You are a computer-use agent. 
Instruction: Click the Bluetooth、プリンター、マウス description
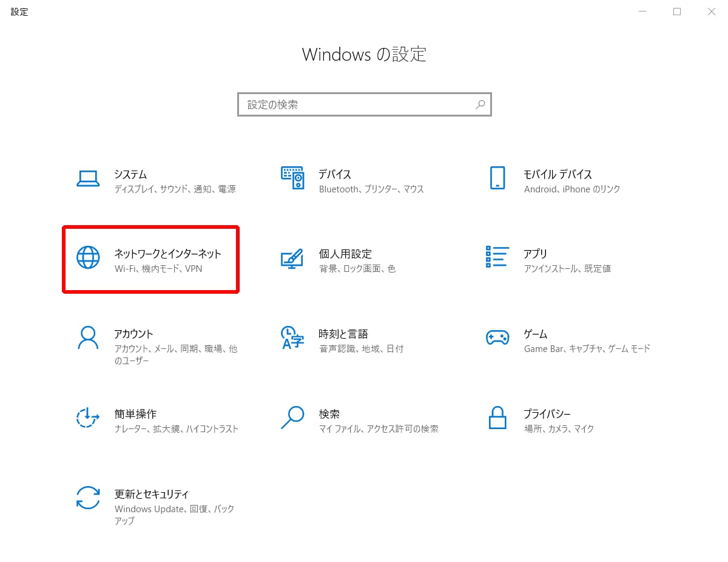coord(371,189)
